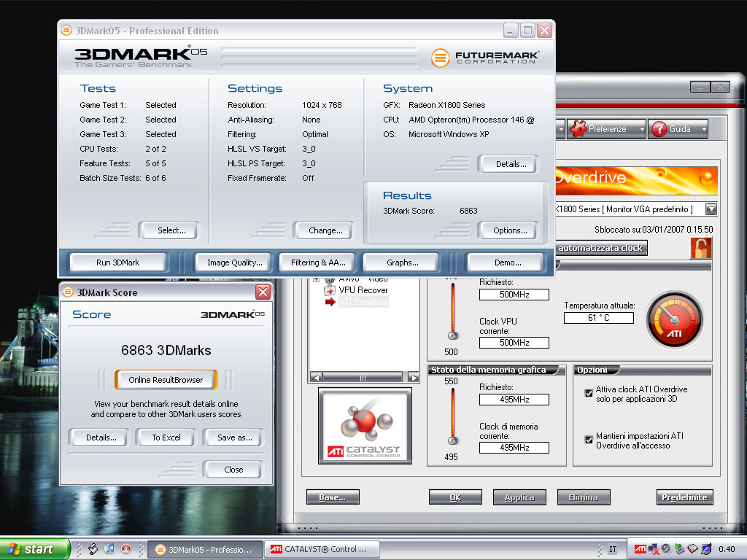747x560 pixels.
Task: Open the Graphs window
Action: coord(402,262)
